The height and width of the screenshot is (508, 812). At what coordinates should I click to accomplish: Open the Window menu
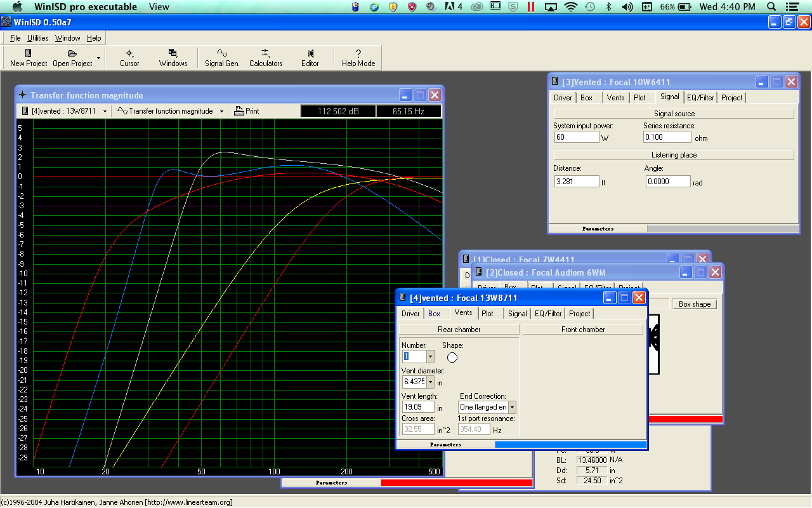pyautogui.click(x=67, y=38)
